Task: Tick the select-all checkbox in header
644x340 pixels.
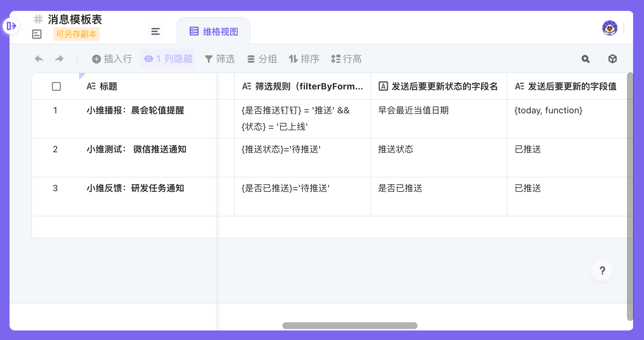Action: [x=56, y=86]
